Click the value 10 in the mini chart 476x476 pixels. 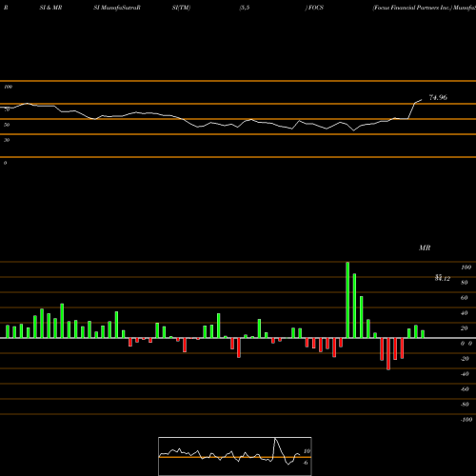307,451
